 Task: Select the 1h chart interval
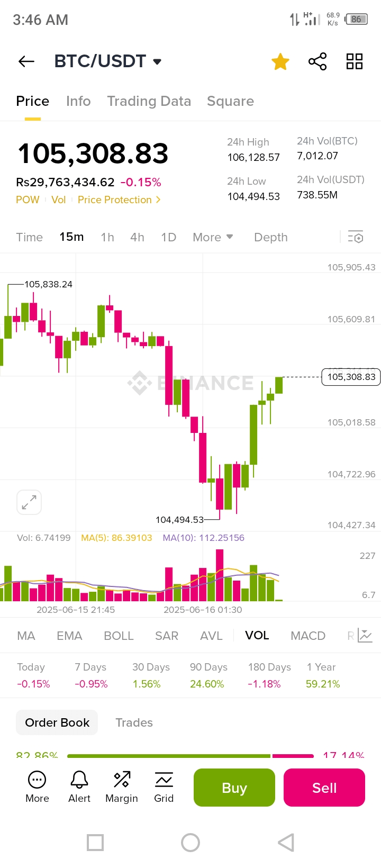tap(107, 237)
